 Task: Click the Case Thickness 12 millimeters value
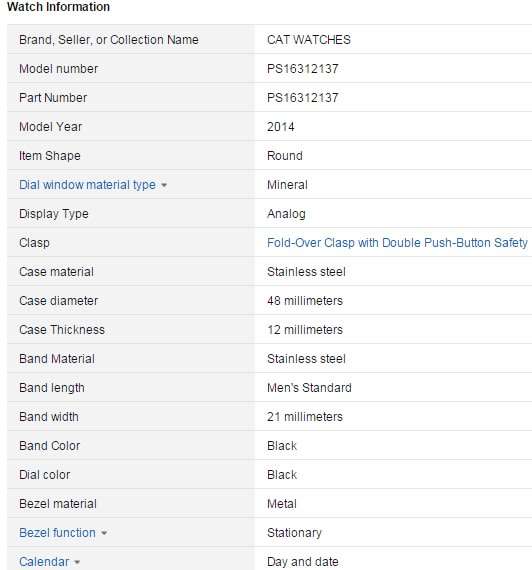[x=305, y=330]
